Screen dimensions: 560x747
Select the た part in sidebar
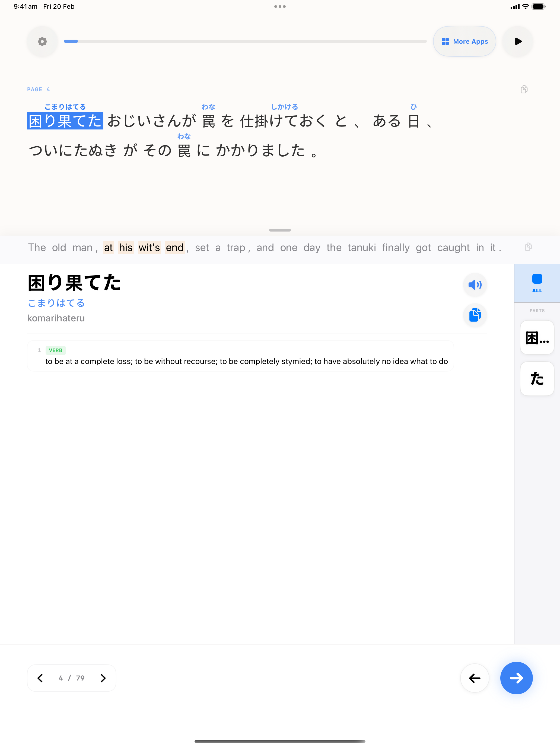click(x=537, y=379)
